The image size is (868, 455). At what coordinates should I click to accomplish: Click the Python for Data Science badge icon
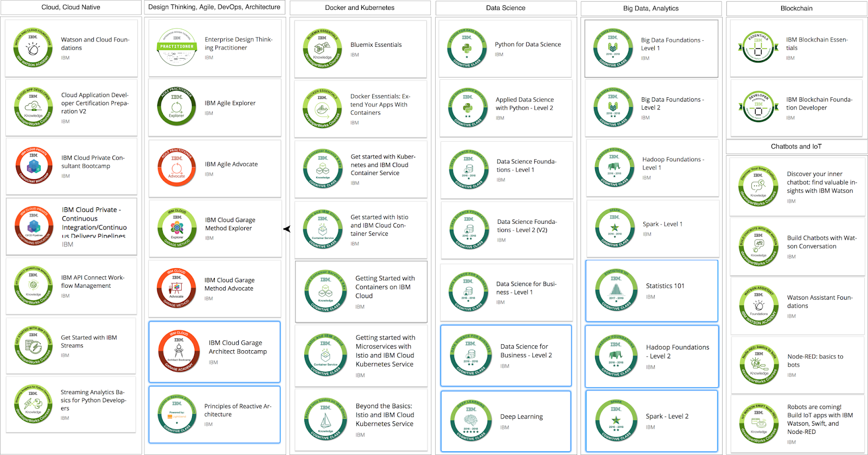tap(467, 48)
